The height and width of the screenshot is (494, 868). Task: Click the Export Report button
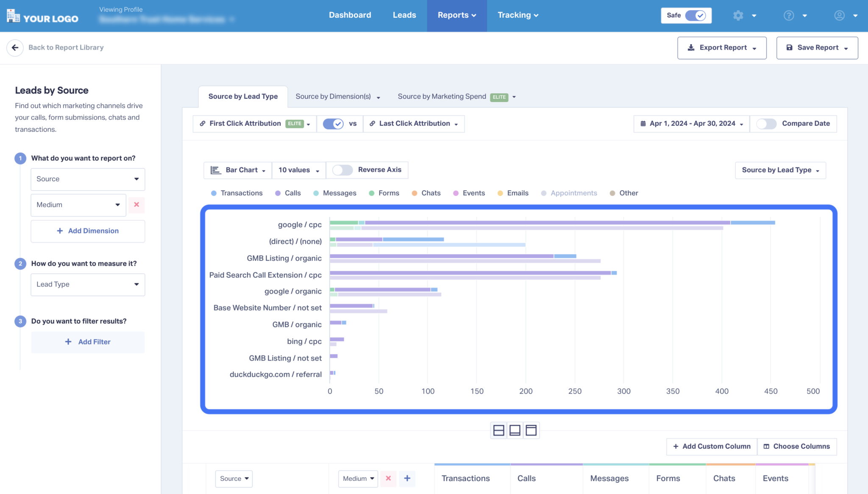(x=721, y=47)
